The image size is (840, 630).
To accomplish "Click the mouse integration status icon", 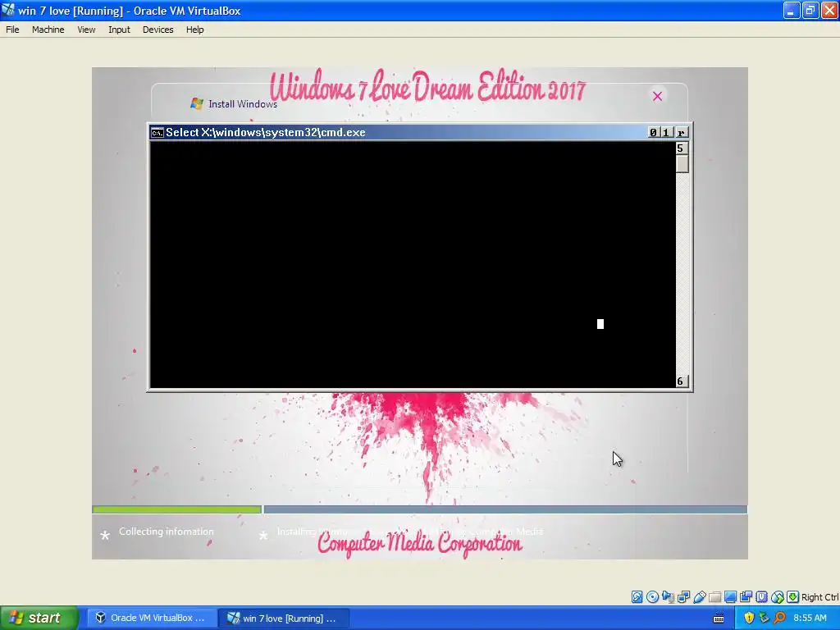I will (x=778, y=597).
